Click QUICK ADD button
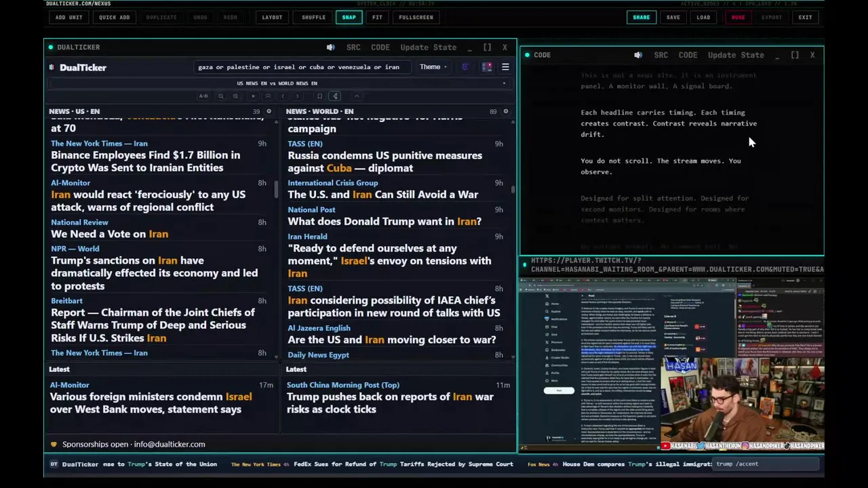Screen dimensions: 868x488 114,17
